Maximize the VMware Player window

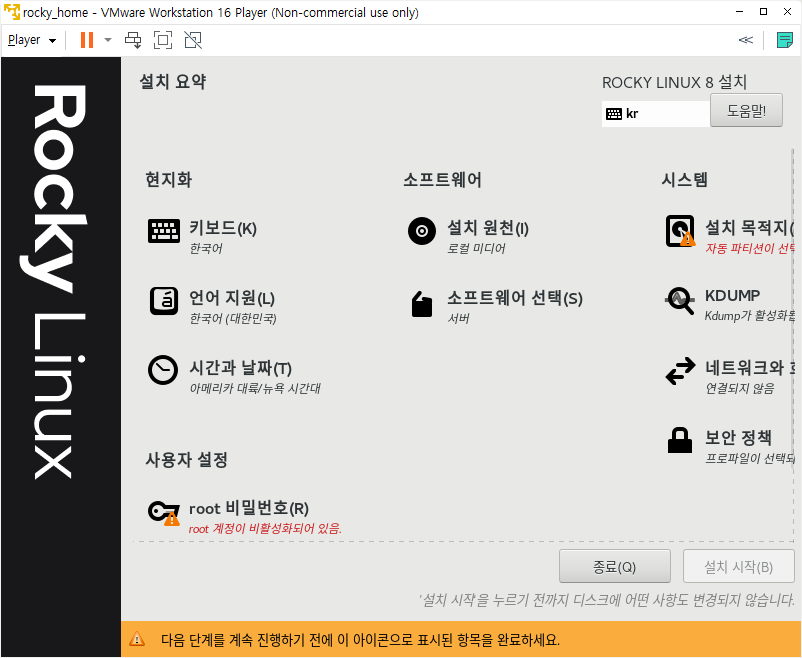coord(764,11)
